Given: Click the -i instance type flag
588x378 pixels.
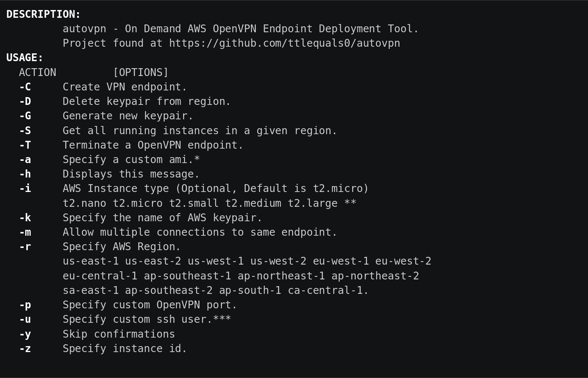Looking at the screenshot, I should tap(25, 189).
